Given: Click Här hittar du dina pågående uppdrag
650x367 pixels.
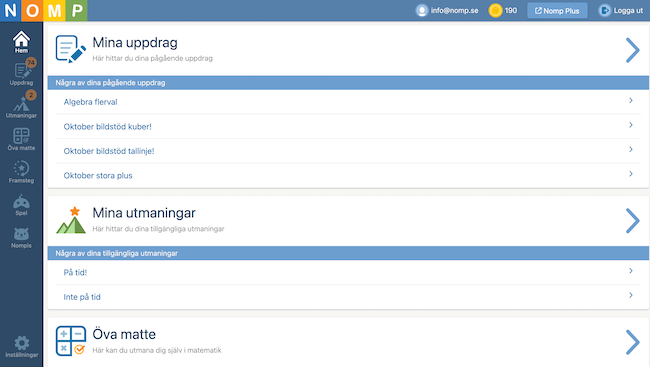Looking at the screenshot, I should click(x=153, y=58).
